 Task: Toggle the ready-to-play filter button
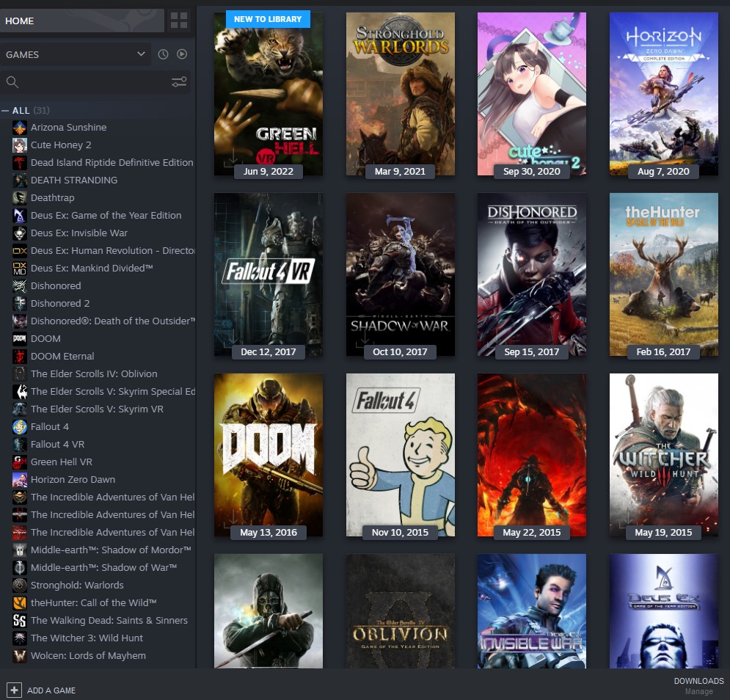pyautogui.click(x=182, y=54)
